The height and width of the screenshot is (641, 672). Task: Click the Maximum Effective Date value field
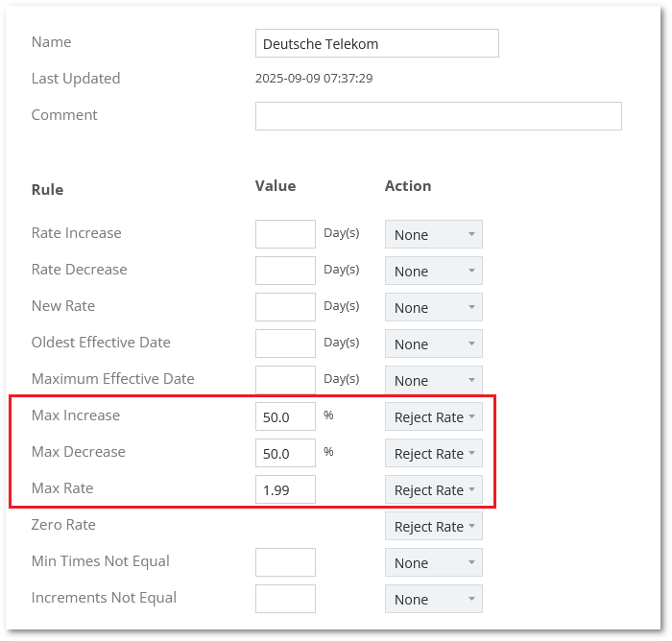[x=285, y=380]
